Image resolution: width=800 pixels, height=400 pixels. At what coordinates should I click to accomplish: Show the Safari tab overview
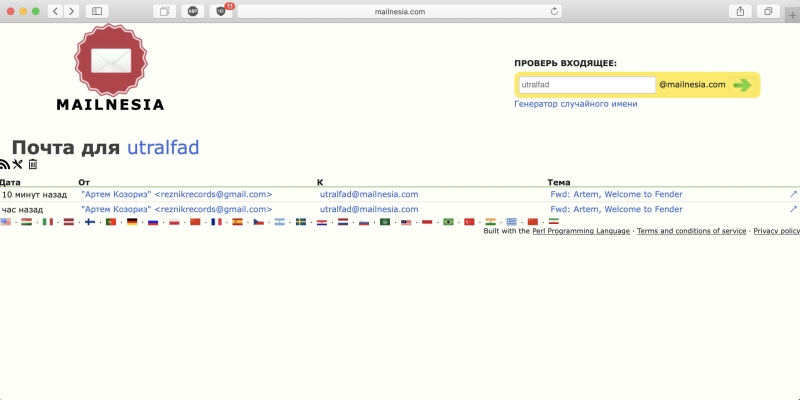pyautogui.click(x=769, y=11)
